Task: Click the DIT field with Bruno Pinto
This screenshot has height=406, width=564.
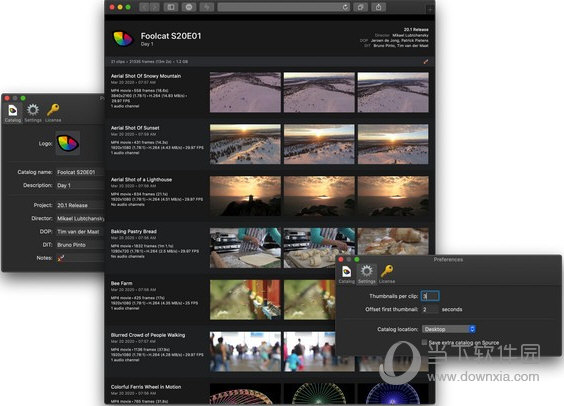Action: tap(80, 245)
